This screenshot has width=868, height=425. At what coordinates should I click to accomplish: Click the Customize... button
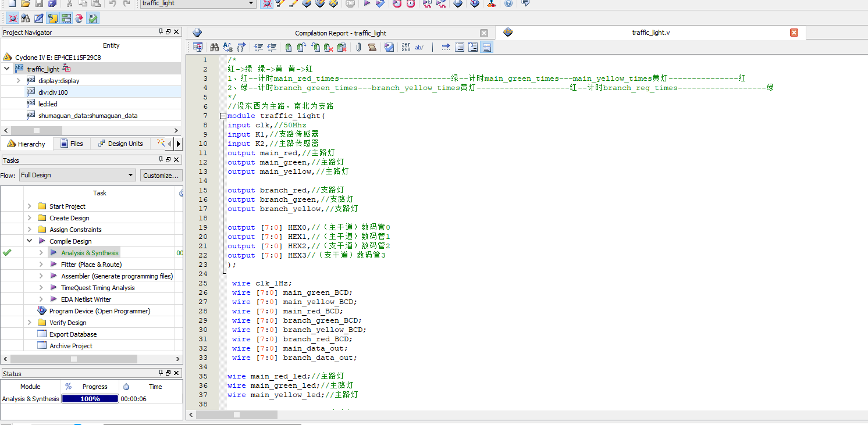(x=161, y=175)
